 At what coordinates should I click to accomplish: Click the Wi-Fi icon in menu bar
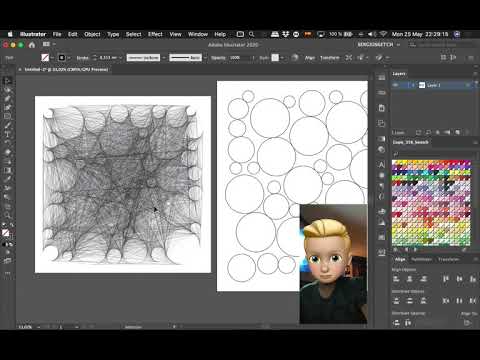point(383,34)
